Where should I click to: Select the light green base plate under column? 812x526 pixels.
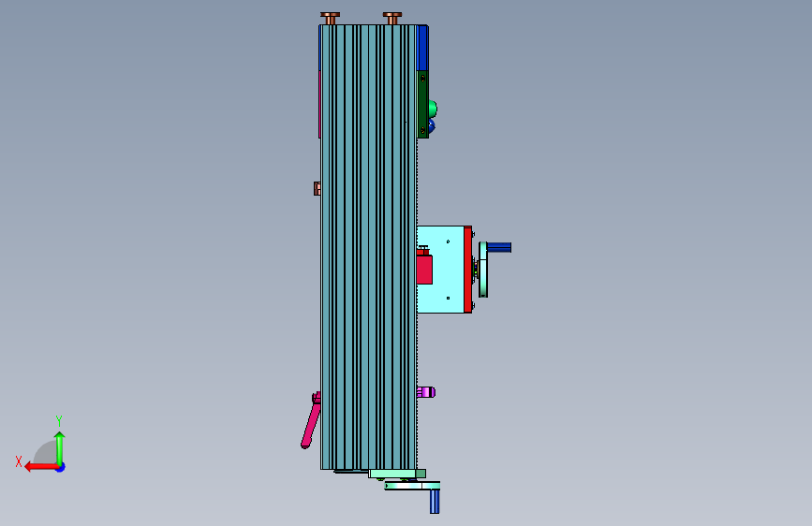coord(397,474)
